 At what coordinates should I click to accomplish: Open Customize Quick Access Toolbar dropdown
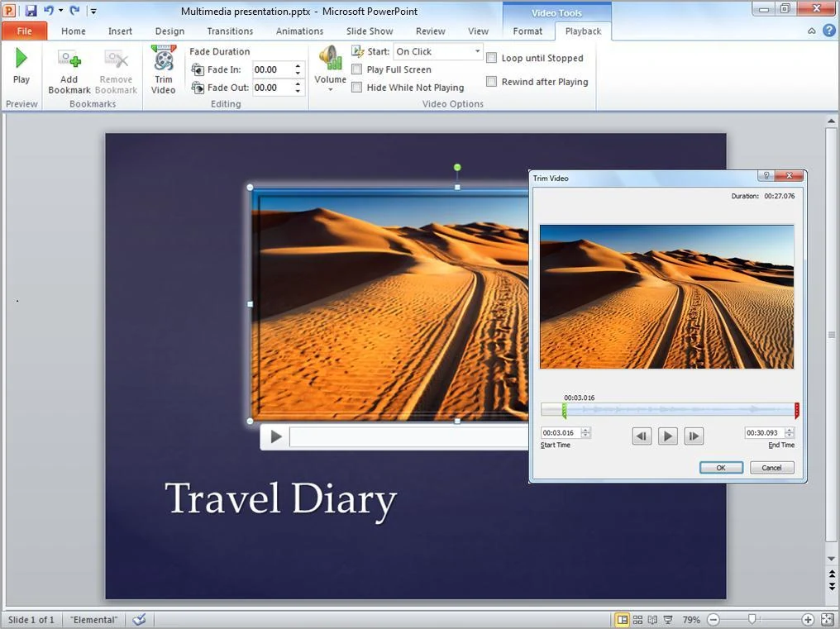pyautogui.click(x=93, y=11)
